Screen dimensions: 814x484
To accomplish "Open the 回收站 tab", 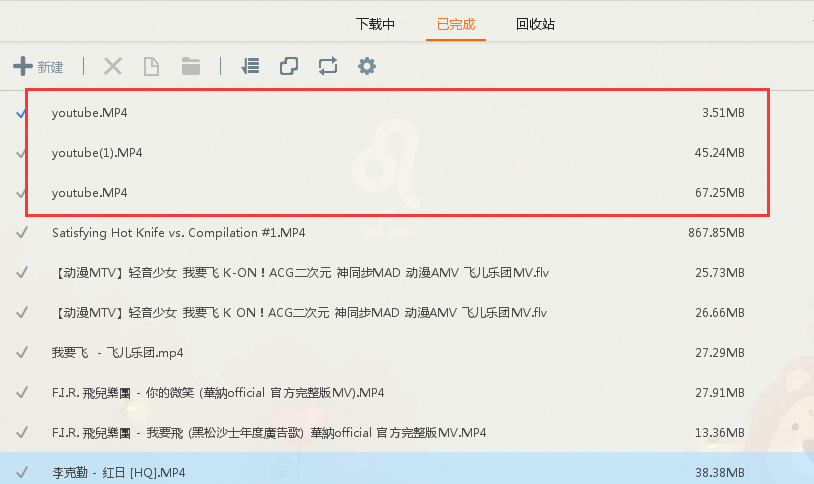I will point(536,24).
